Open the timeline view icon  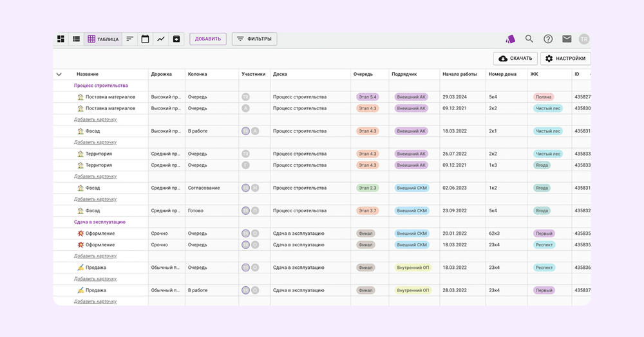(x=130, y=39)
